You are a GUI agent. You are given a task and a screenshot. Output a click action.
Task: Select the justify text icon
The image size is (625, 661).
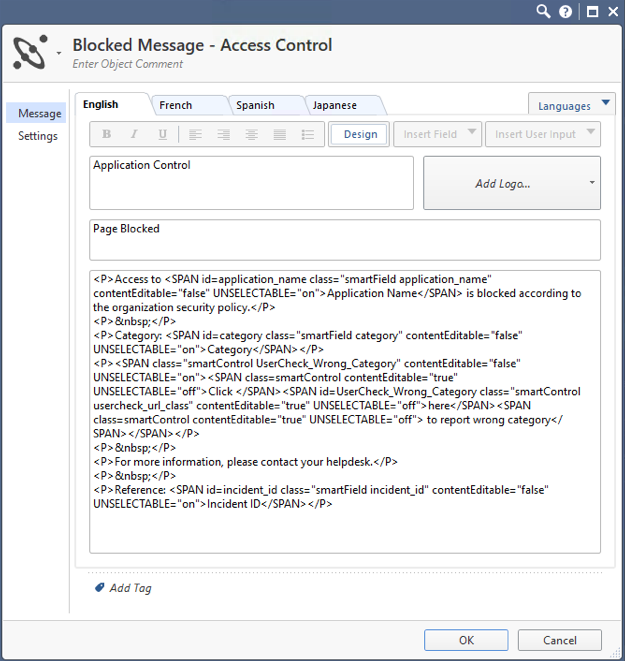(280, 134)
